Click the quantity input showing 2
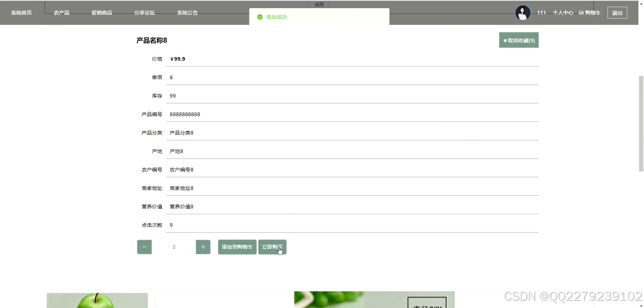644x308 pixels. click(174, 247)
